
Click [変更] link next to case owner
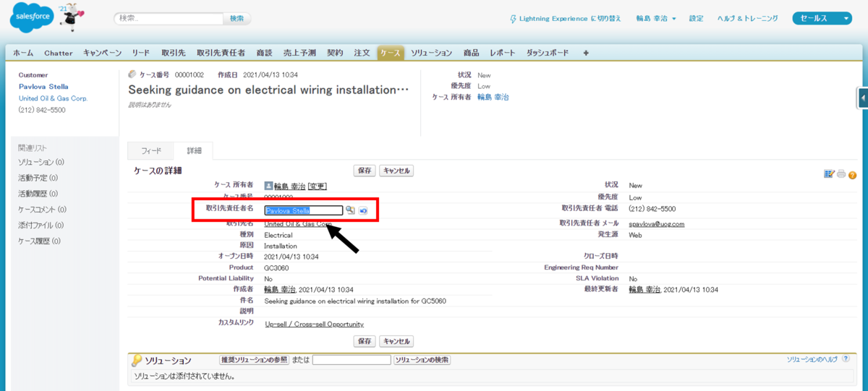(317, 186)
